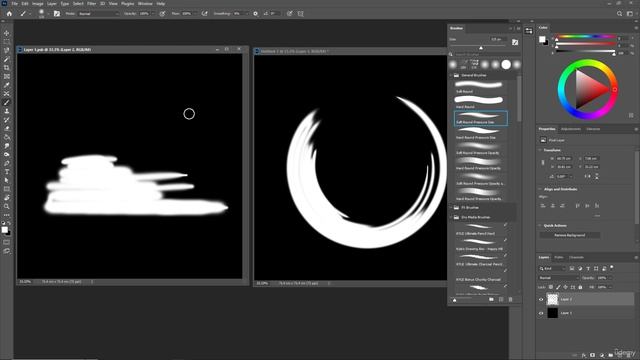Click the search icon at top right

(619, 13)
